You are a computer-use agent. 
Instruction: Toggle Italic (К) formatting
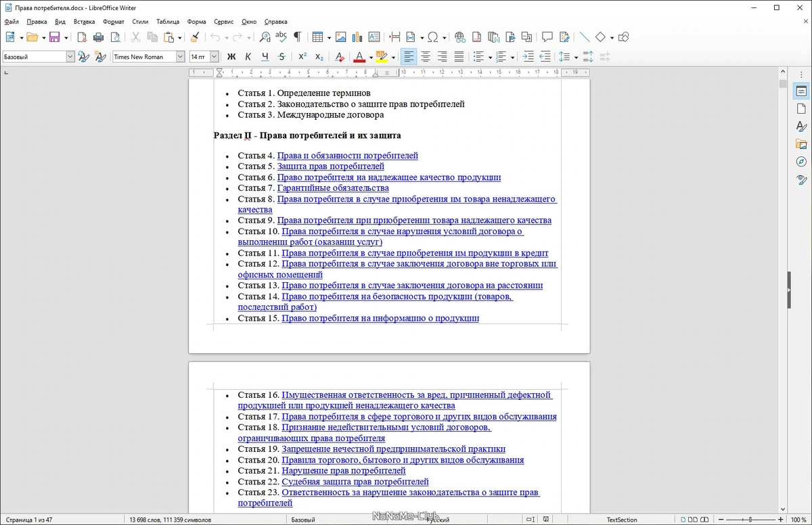pyautogui.click(x=248, y=57)
